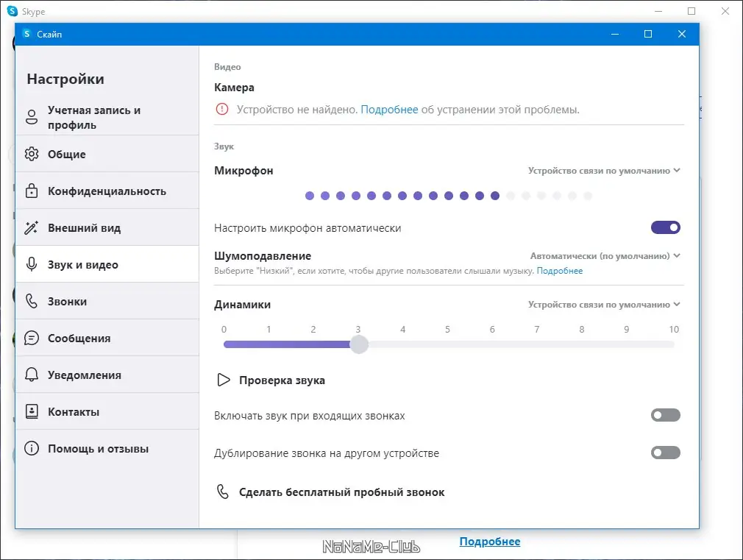Click the phone handset icon next to Звонки

click(32, 301)
